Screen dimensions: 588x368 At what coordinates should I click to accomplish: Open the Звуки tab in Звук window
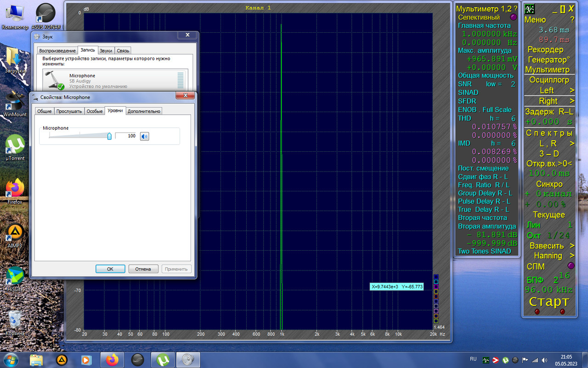[106, 51]
